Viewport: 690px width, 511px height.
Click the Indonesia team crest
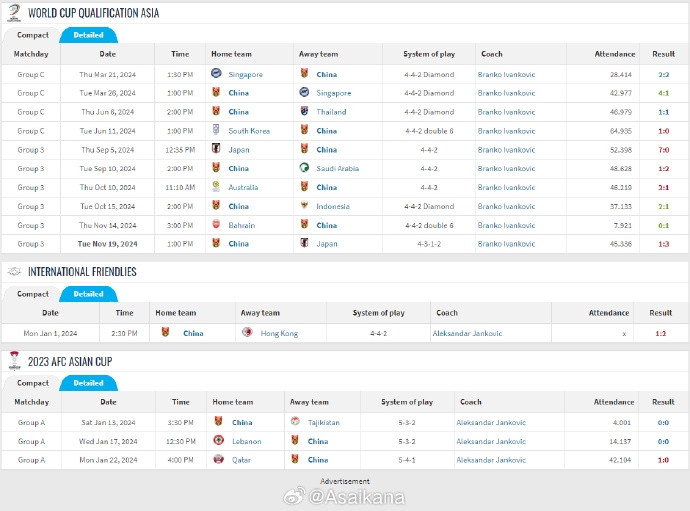tap(304, 206)
